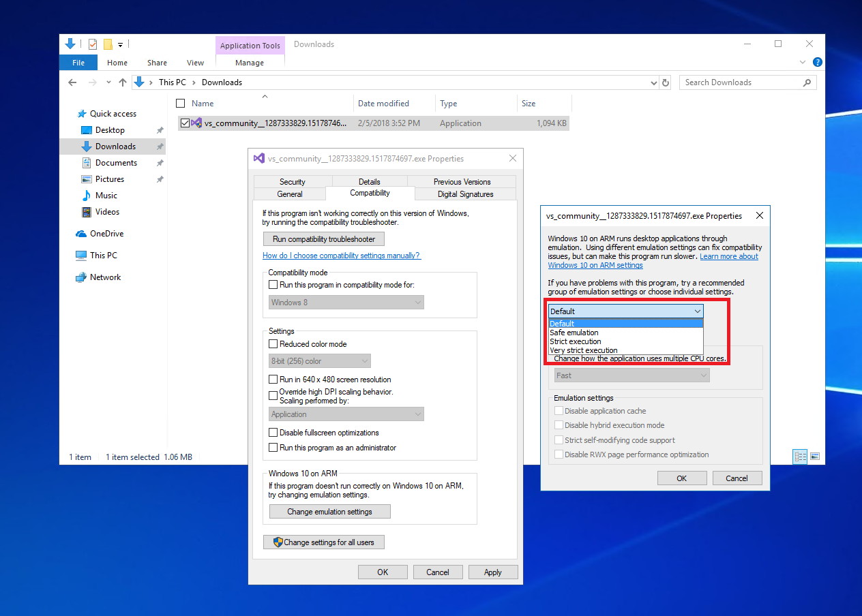The height and width of the screenshot is (616, 862).
Task: Open Videos in the navigation pane
Action: 107,212
